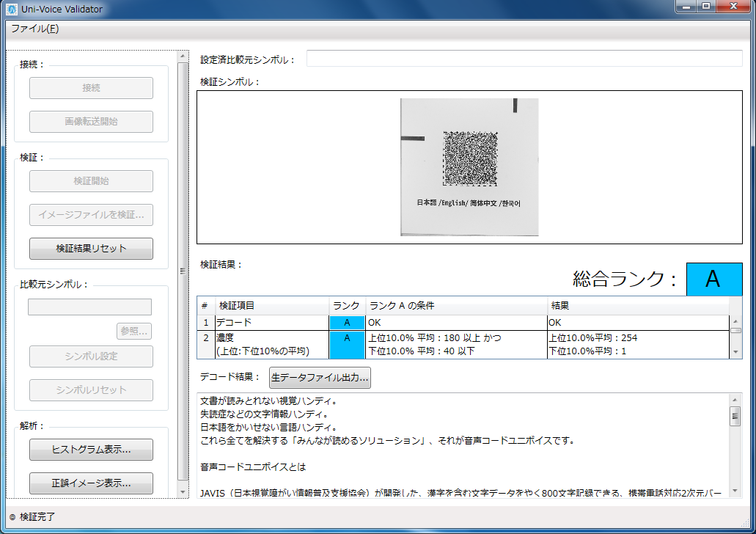The width and height of the screenshot is (756, 534).
Task: Click the 検証結果リセット button
Action: click(90, 249)
